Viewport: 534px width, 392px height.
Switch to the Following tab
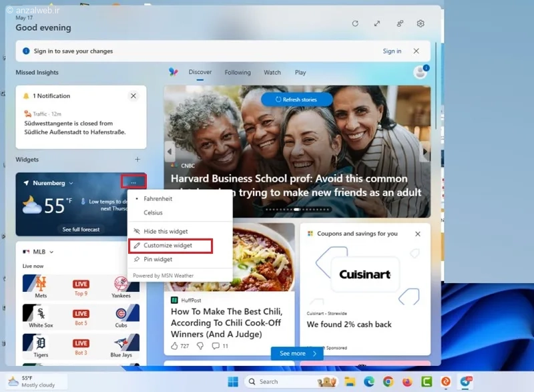point(238,73)
